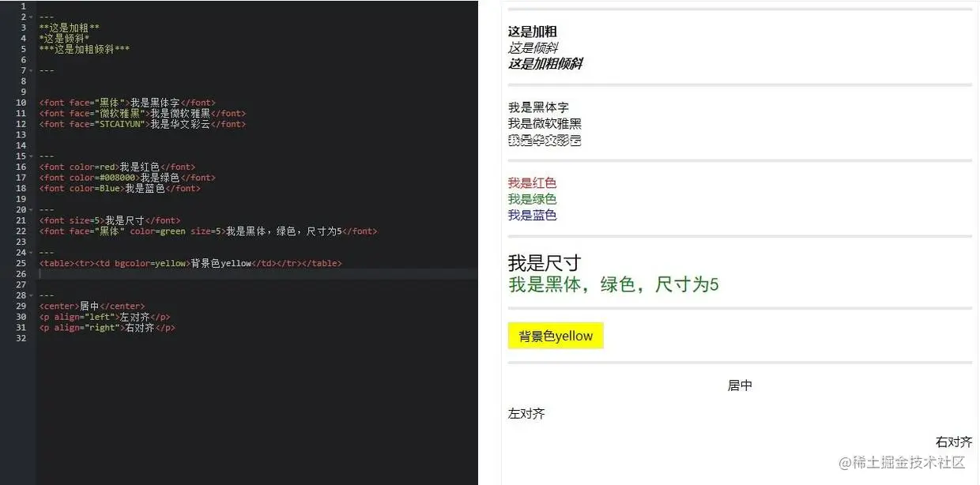The image size is (980, 485).
Task: Click "左对齐" paragraph in the preview
Action: tap(526, 414)
